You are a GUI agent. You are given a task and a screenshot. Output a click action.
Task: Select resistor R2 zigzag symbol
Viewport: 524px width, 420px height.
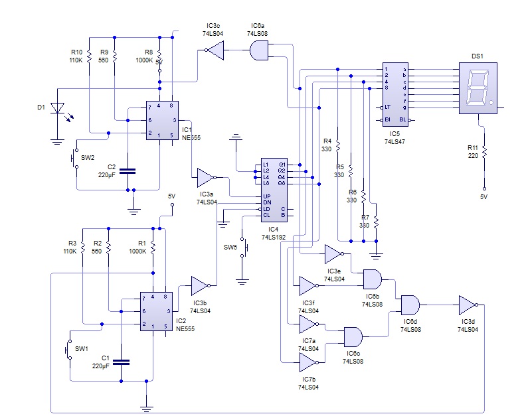point(108,247)
